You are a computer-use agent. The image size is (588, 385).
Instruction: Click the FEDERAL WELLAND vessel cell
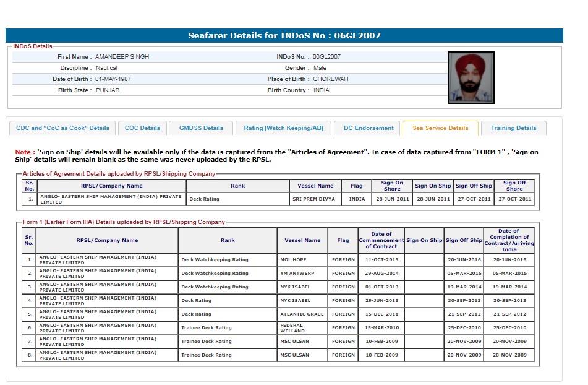(293, 327)
